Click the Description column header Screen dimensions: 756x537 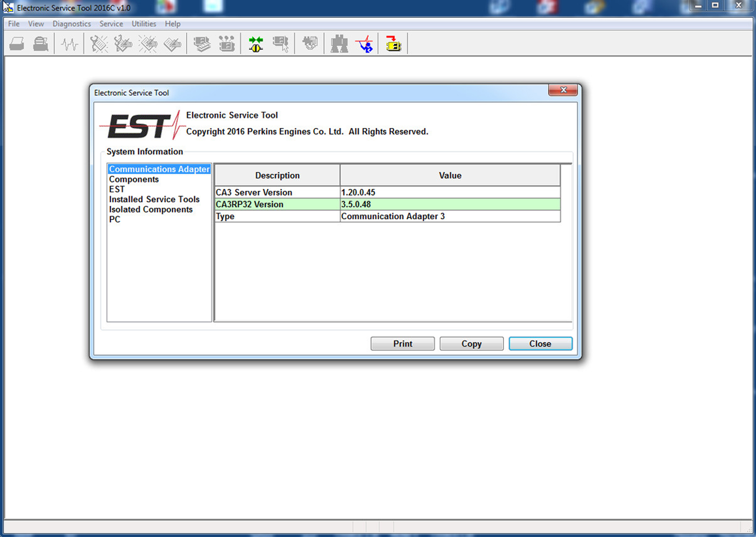(x=277, y=175)
